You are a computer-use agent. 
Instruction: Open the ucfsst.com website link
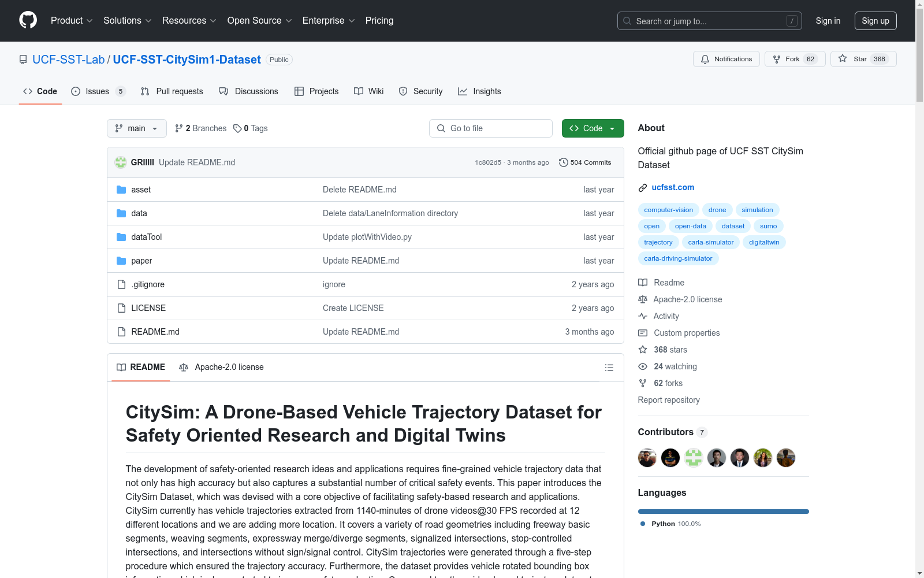[x=673, y=187]
